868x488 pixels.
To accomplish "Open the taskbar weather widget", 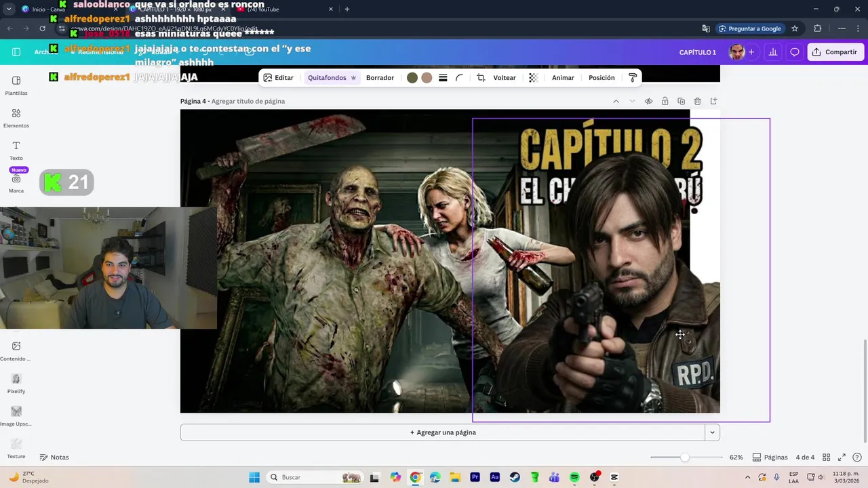I will tap(28, 477).
